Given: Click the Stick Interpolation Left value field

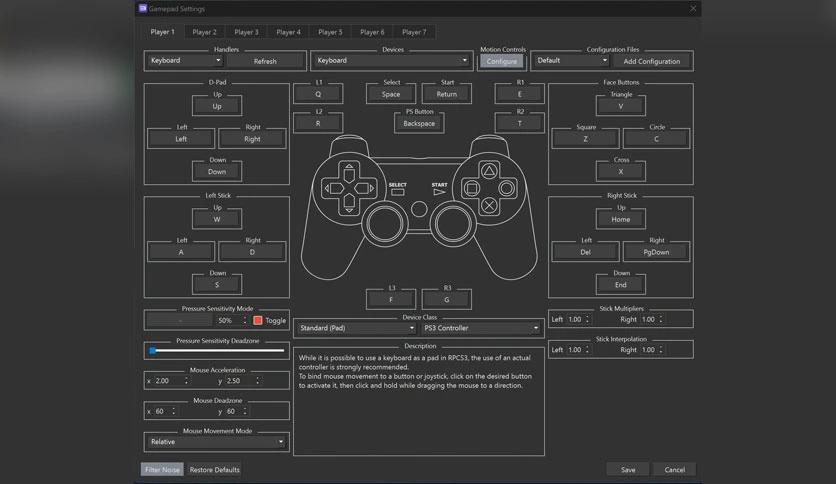Looking at the screenshot, I should tap(578, 350).
